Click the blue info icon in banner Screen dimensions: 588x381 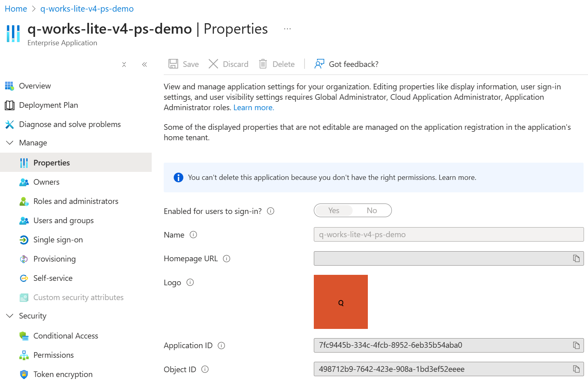click(x=179, y=177)
